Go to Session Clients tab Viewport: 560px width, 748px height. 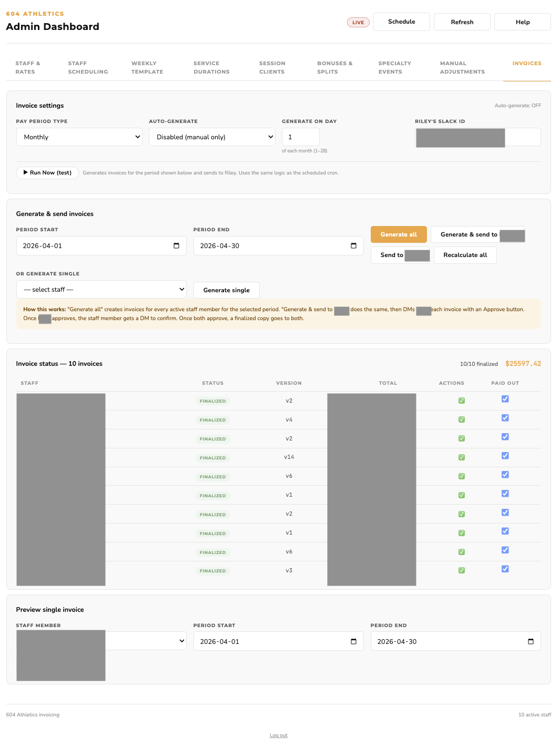pyautogui.click(x=272, y=67)
